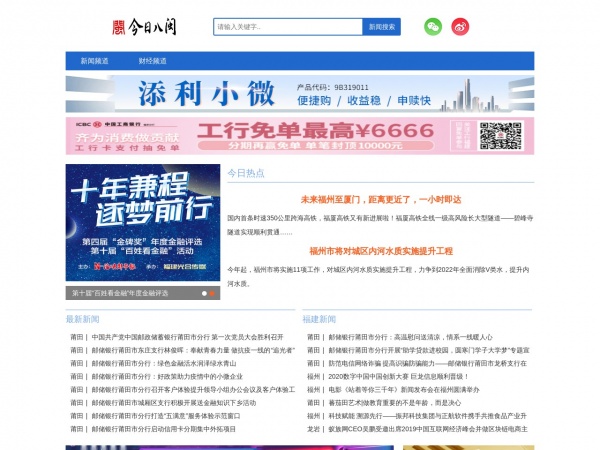600x450 pixels.
Task: Click slideshow caption 第十届百姓看金融年度金融评选
Action: (120, 293)
